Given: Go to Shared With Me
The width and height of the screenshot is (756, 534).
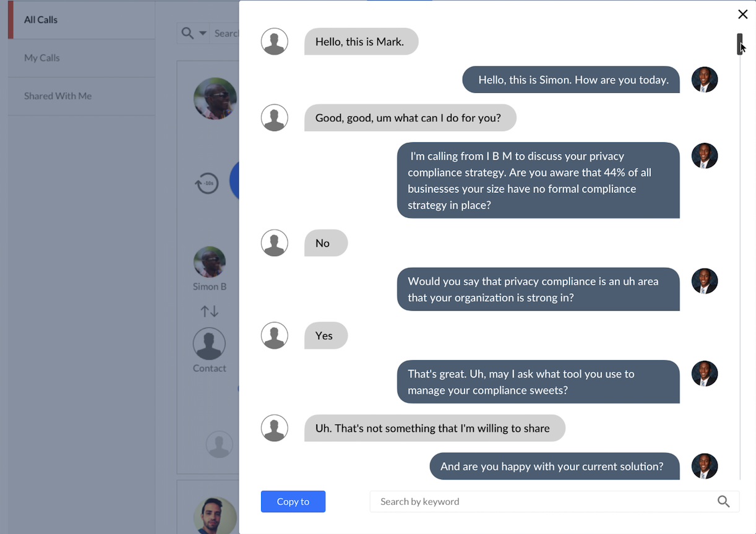Looking at the screenshot, I should click(x=58, y=96).
